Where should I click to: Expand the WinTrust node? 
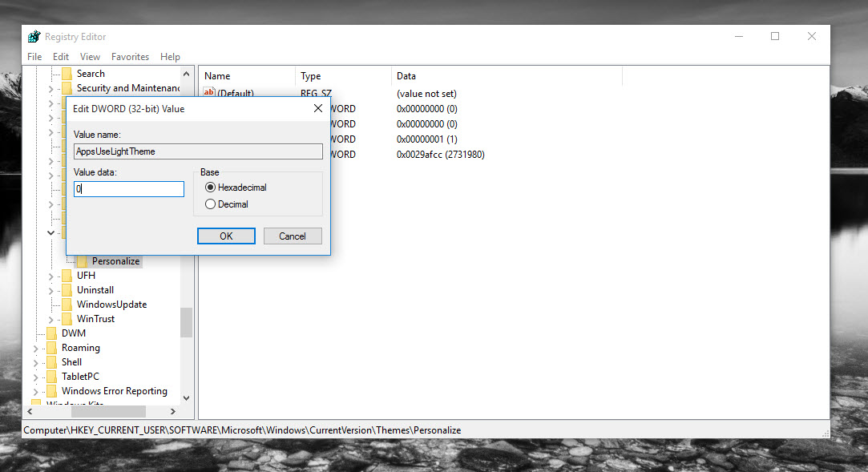click(51, 319)
